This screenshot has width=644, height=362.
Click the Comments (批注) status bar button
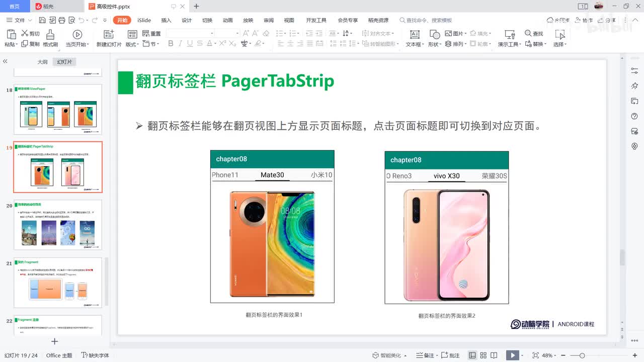click(x=451, y=355)
